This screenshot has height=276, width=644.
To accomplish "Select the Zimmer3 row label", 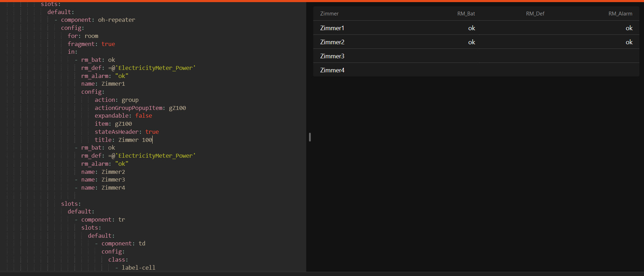I will [x=332, y=56].
